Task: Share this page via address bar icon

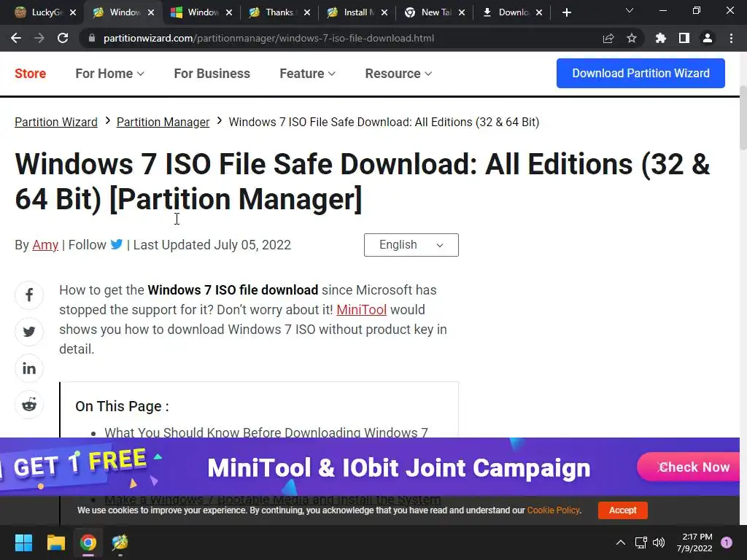Action: [x=608, y=38]
